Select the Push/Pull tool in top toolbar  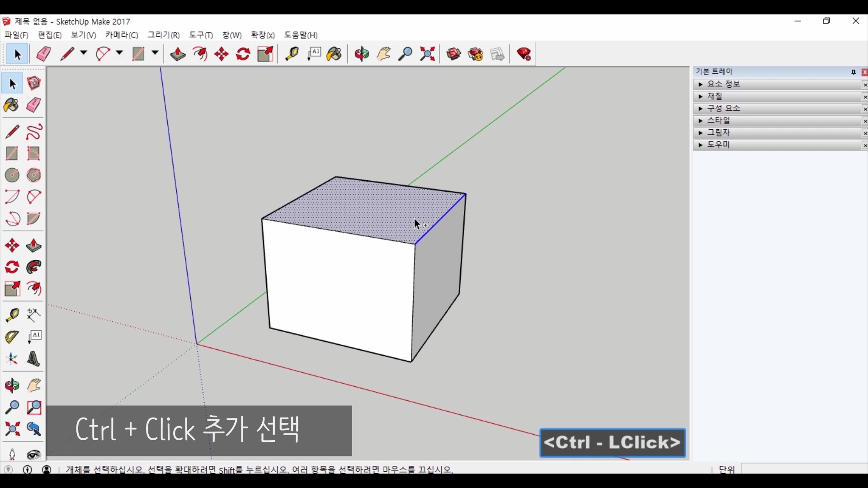178,54
